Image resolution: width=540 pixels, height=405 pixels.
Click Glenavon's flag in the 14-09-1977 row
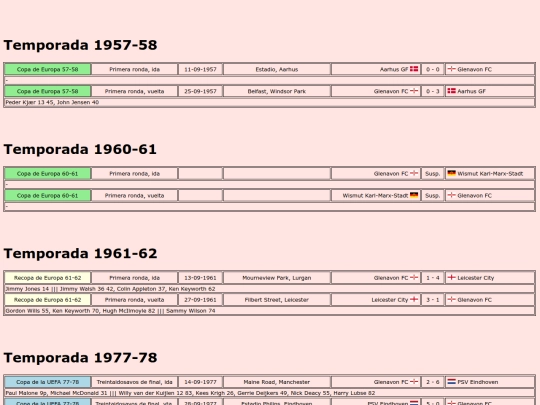(414, 382)
